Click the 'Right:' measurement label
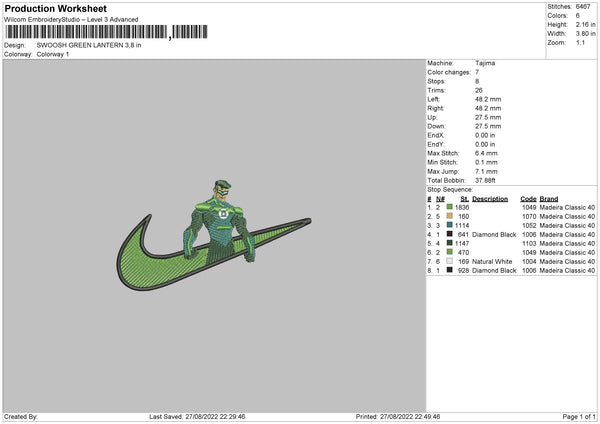Viewport: 600px width, 424px height. tap(436, 108)
